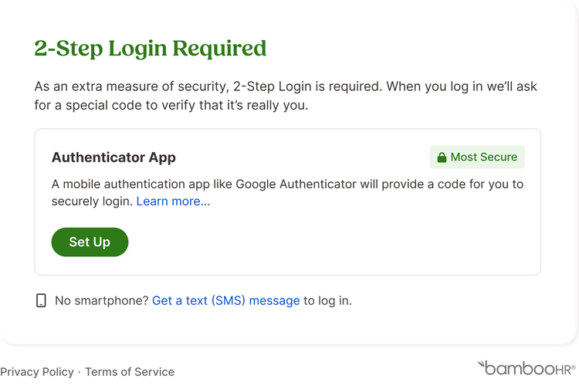Click the lock icon in Most Secure badge

(442, 157)
